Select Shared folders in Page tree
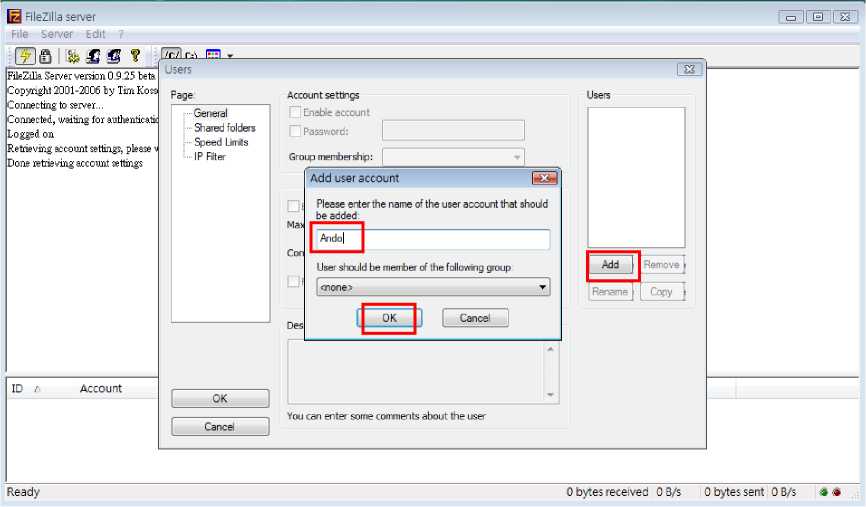Viewport: 866px width, 507px height. click(x=224, y=128)
